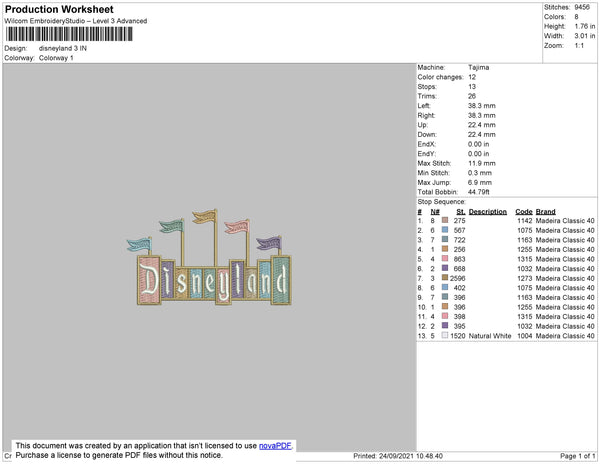Click the yellow center flag in design
Screen dimensions: 600x464
coord(205,217)
